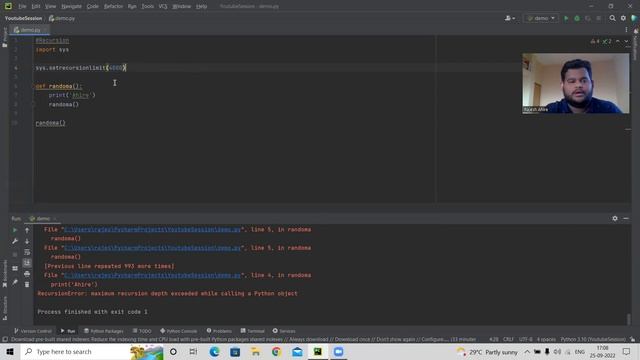This screenshot has width=640, height=360.
Task: Click the up arrow to previous stack frame
Action: [x=27, y=230]
